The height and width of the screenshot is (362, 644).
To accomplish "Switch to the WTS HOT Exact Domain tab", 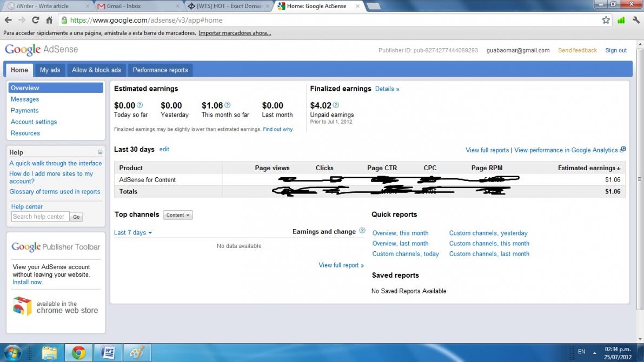I will click(228, 6).
